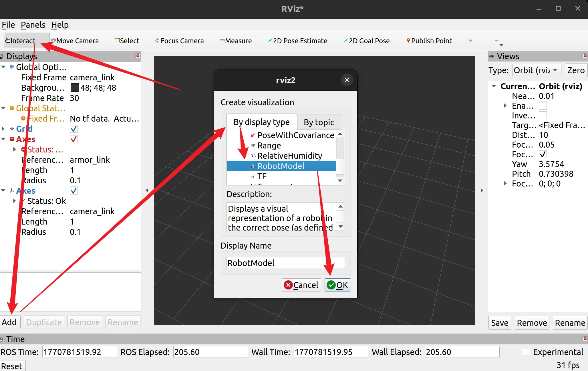This screenshot has width=588, height=371.
Task: Switch to By topic tab
Action: click(x=319, y=122)
